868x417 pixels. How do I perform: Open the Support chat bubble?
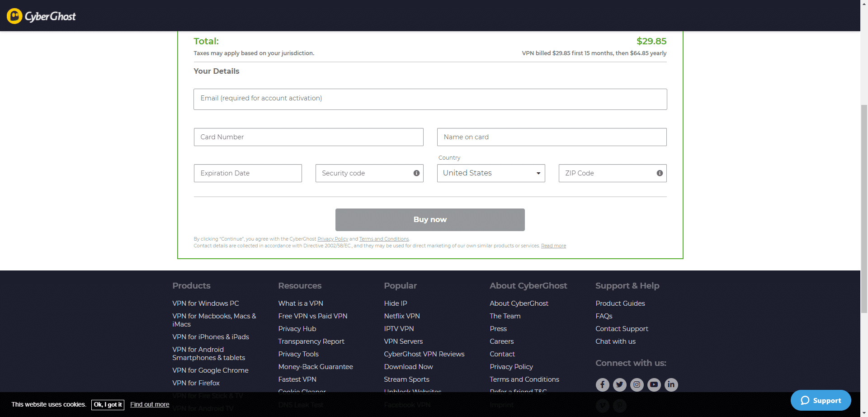[821, 400]
